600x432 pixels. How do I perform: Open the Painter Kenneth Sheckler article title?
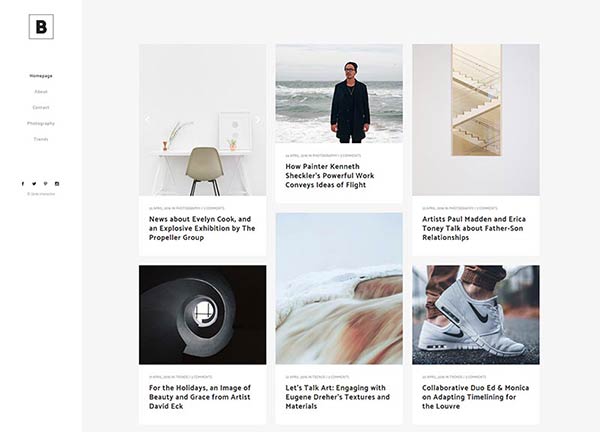coord(329,176)
